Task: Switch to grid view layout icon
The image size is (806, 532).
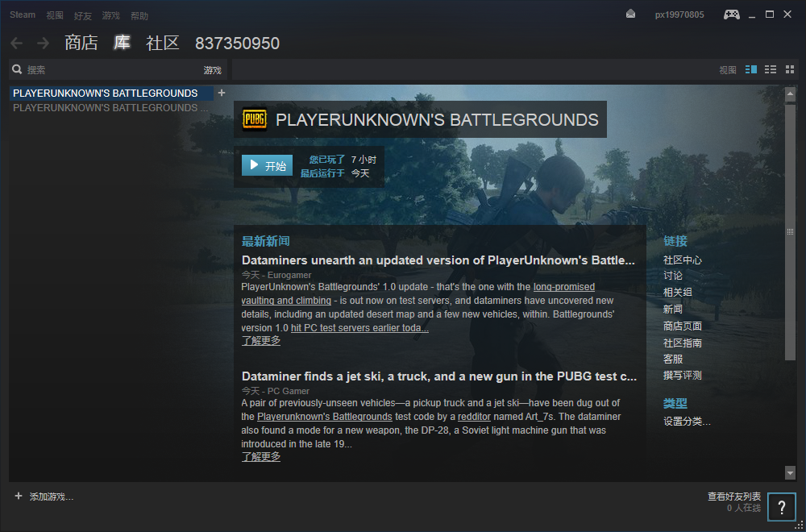Action: point(790,69)
